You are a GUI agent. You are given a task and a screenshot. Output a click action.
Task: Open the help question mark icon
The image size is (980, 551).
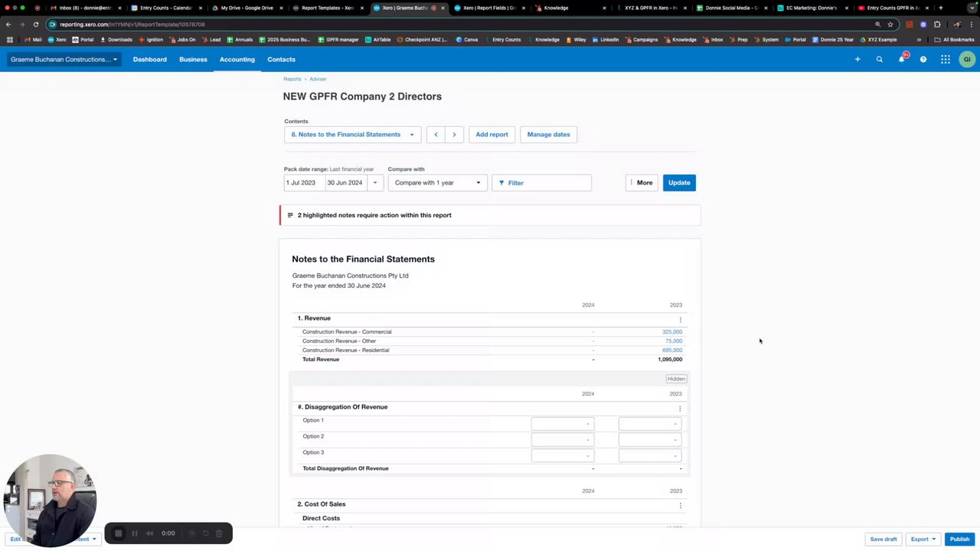tap(923, 59)
